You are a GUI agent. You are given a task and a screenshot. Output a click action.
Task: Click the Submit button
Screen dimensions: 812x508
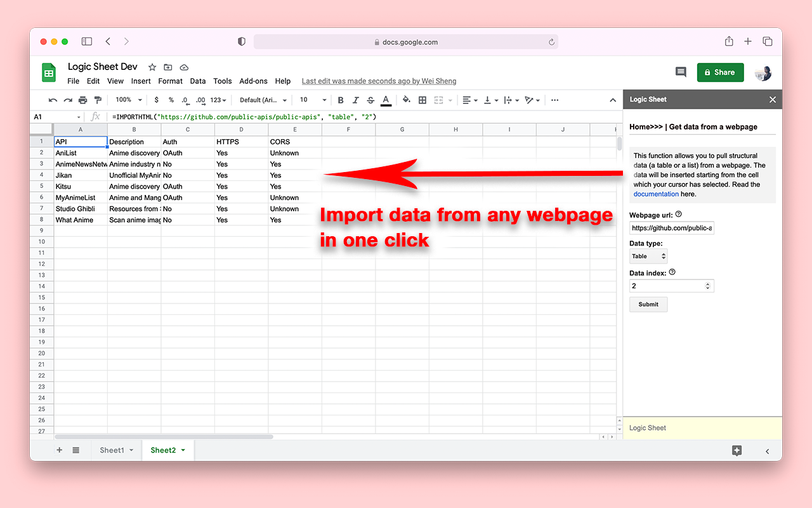(648, 305)
